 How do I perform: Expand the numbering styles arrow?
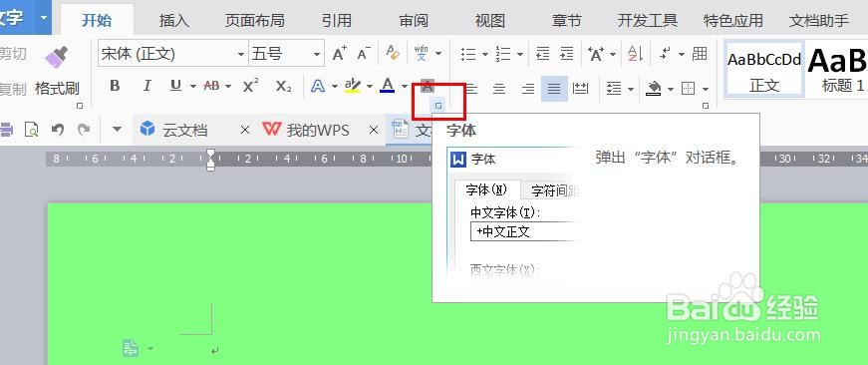pyautogui.click(x=520, y=54)
